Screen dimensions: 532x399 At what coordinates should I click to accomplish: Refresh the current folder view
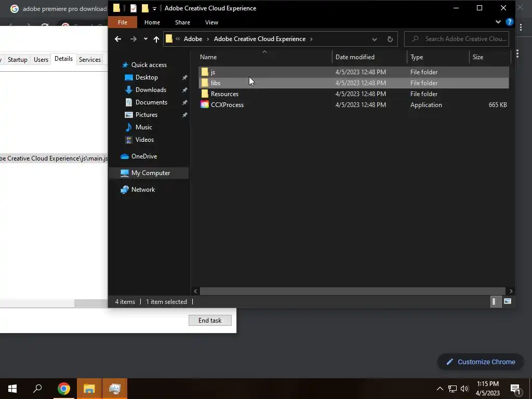coord(390,39)
